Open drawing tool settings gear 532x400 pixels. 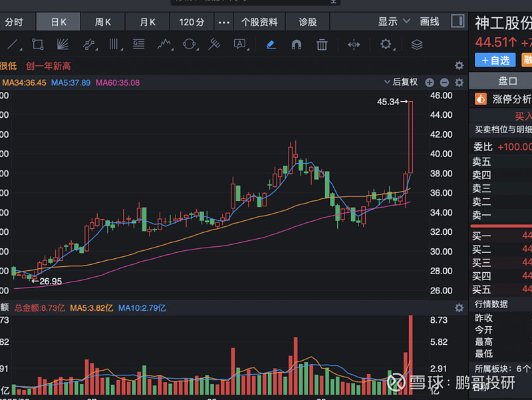(x=386, y=45)
